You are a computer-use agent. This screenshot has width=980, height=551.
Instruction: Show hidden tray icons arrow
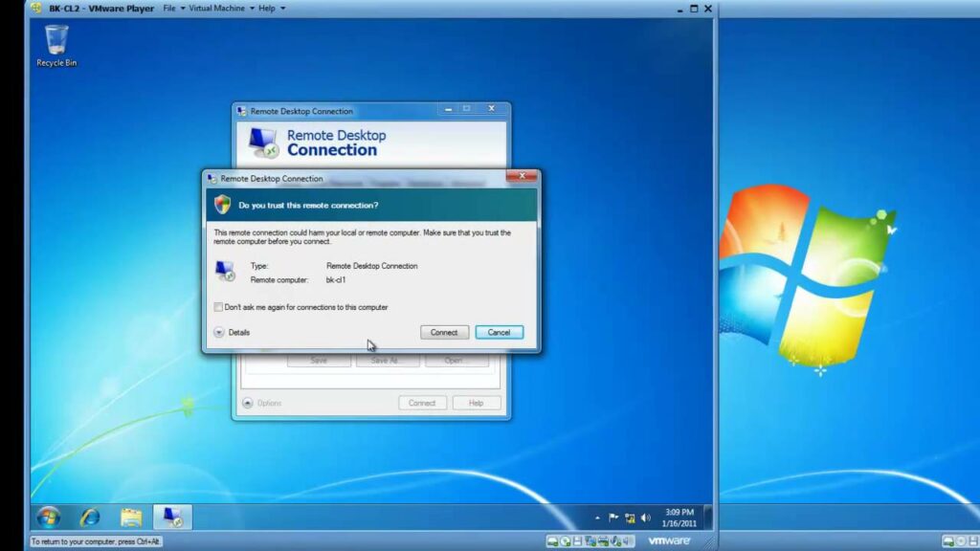coord(597,518)
